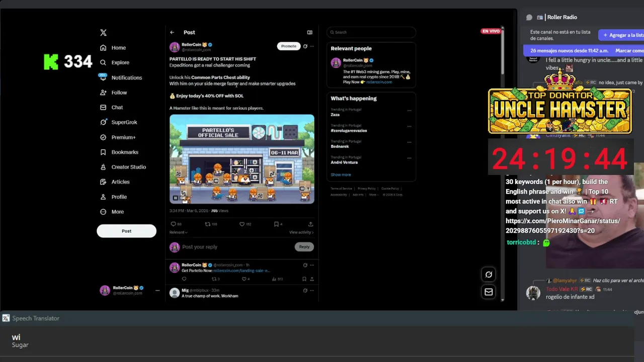644x362 pixels.
Task: Open more options on Mig's comment
Action: [x=312, y=290]
